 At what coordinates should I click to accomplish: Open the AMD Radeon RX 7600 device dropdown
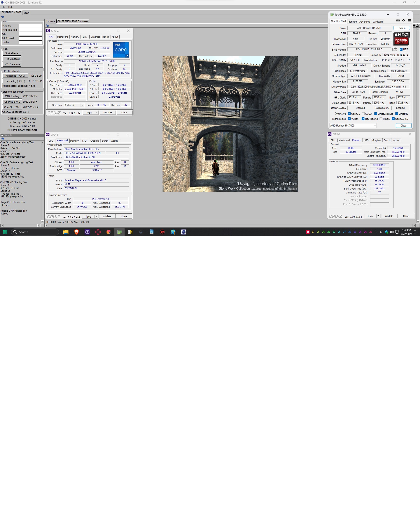pos(353,126)
